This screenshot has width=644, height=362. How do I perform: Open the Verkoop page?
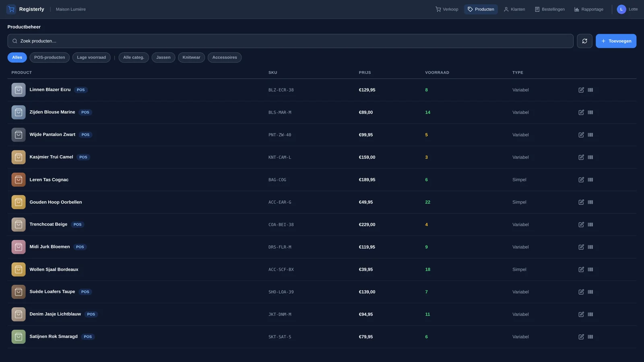pyautogui.click(x=447, y=9)
